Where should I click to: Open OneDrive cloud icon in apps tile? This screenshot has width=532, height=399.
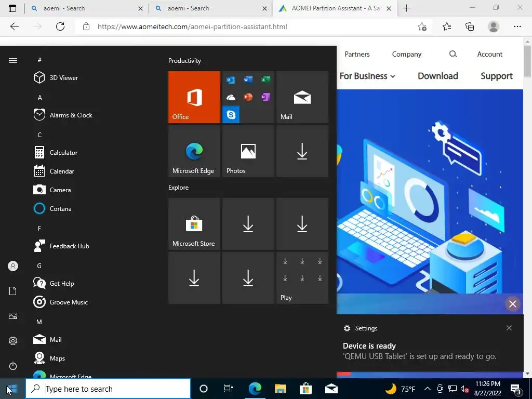[x=231, y=97]
